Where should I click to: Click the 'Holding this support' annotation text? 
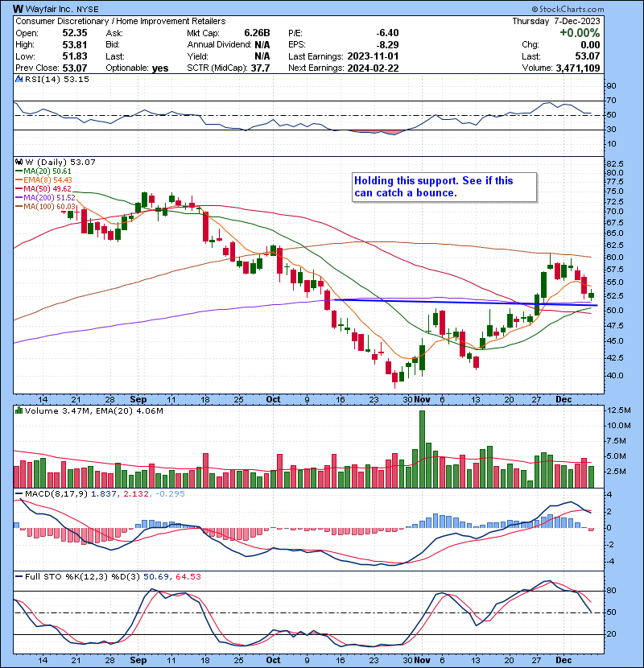433,187
